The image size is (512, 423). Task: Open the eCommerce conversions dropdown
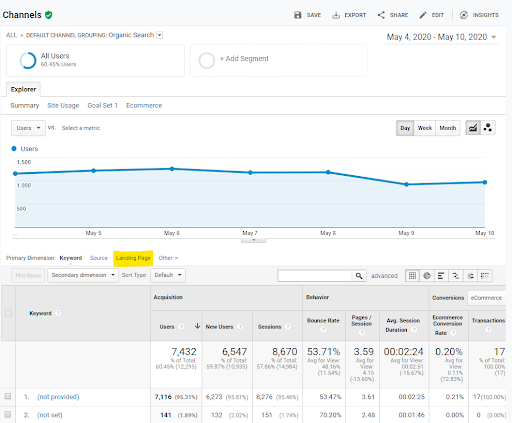[487, 298]
